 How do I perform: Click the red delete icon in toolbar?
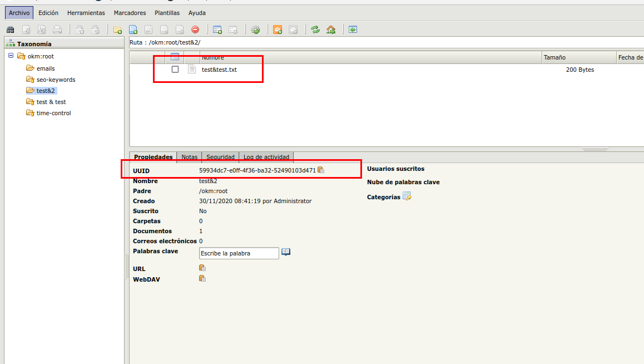pos(195,30)
